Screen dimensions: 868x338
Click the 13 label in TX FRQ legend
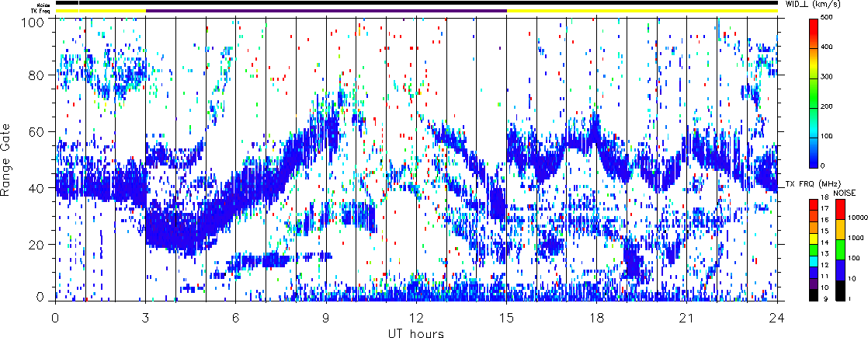tap(825, 254)
